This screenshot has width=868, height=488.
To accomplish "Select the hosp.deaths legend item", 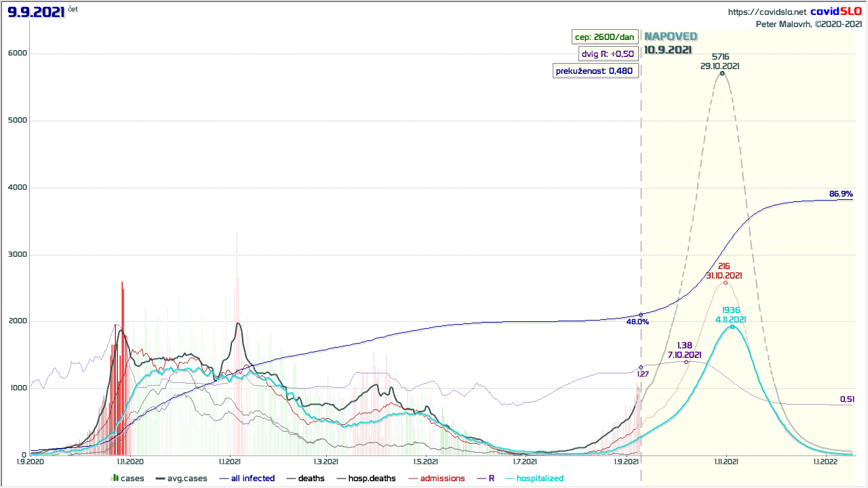I will click(366, 479).
